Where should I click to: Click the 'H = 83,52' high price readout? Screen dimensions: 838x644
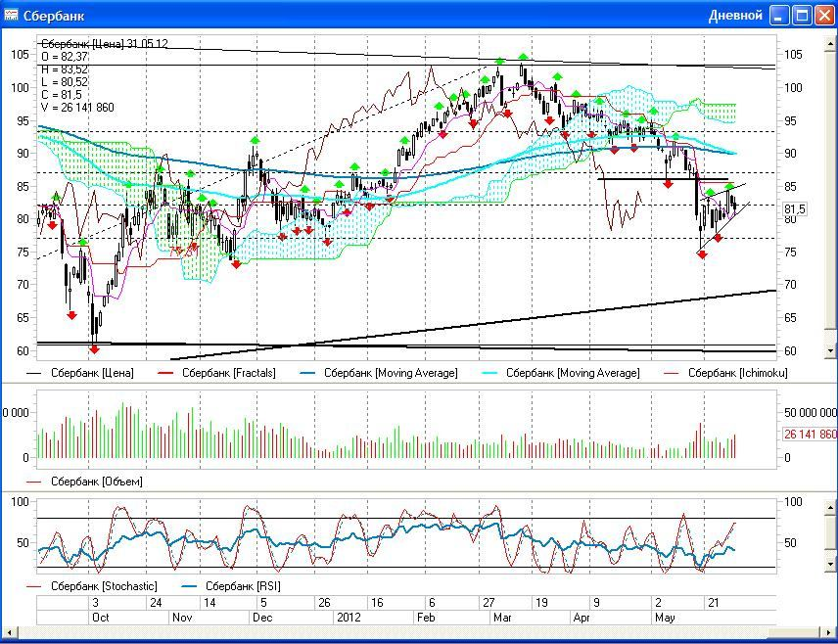coord(65,69)
